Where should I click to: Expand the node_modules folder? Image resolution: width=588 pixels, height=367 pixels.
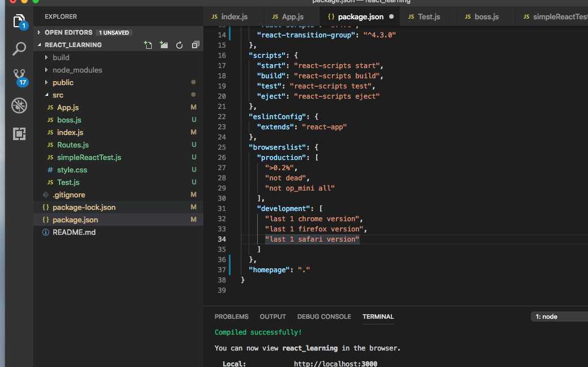tap(46, 70)
